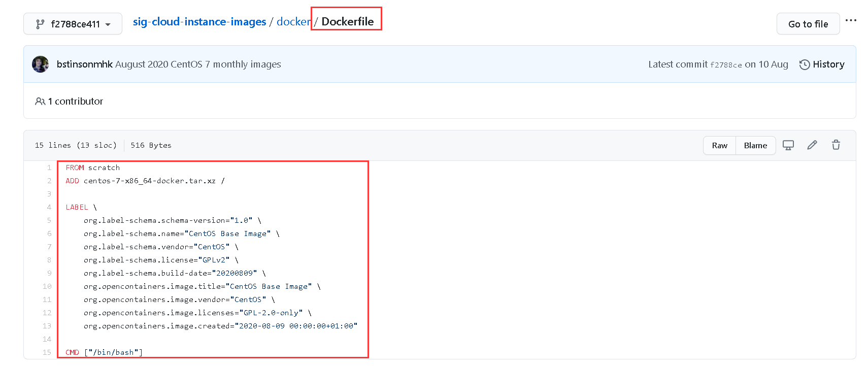Click the '516 Bytes' file size text
This screenshot has height=367, width=868.
click(x=151, y=145)
